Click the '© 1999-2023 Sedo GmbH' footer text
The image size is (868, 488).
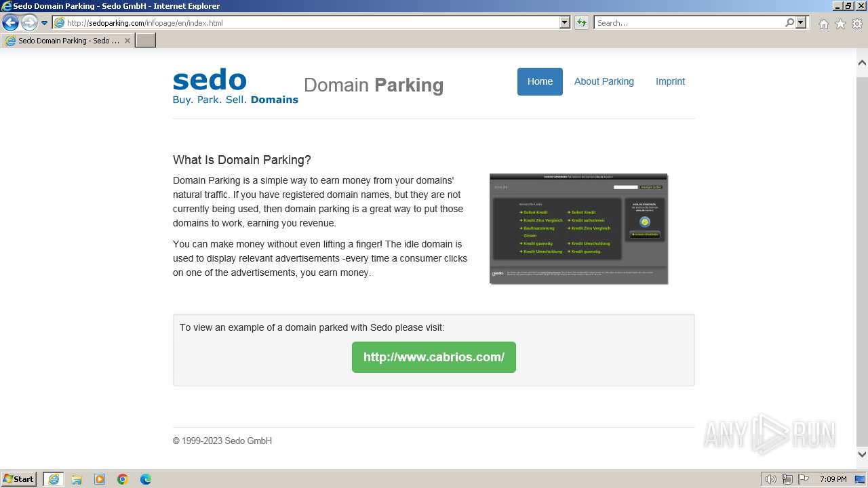click(222, 441)
